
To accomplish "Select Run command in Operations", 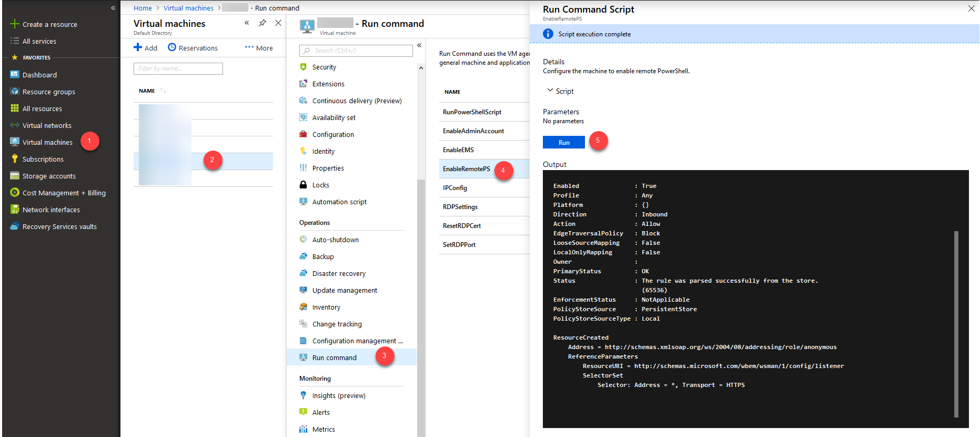I will tap(351, 357).
